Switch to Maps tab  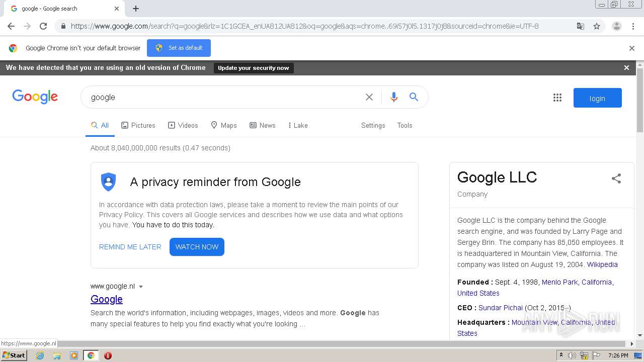pyautogui.click(x=224, y=125)
